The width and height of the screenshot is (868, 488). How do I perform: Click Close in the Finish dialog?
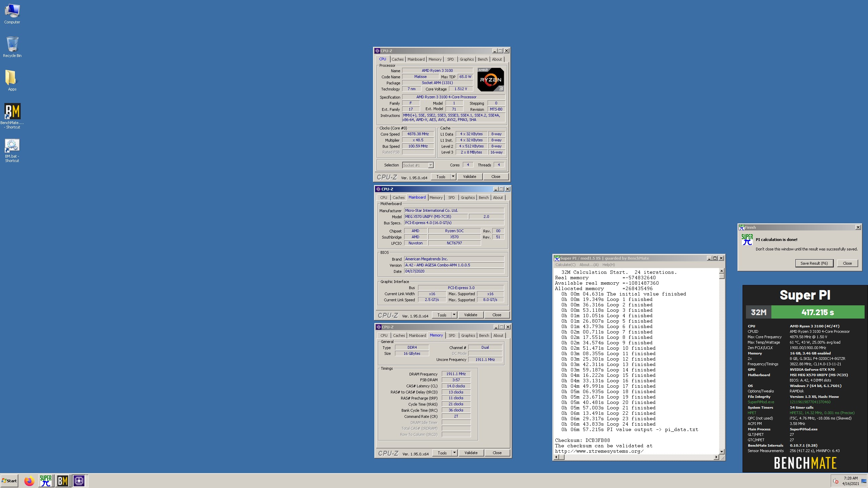tap(847, 263)
